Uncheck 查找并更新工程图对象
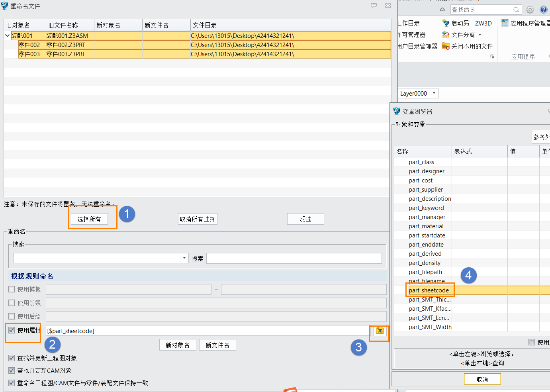This screenshot has width=550, height=392. 12,358
